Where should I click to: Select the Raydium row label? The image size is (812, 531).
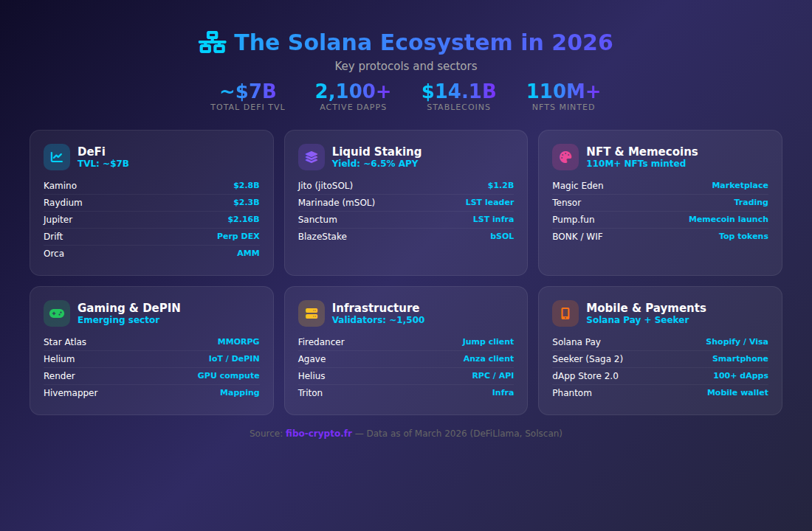pyautogui.click(x=63, y=202)
